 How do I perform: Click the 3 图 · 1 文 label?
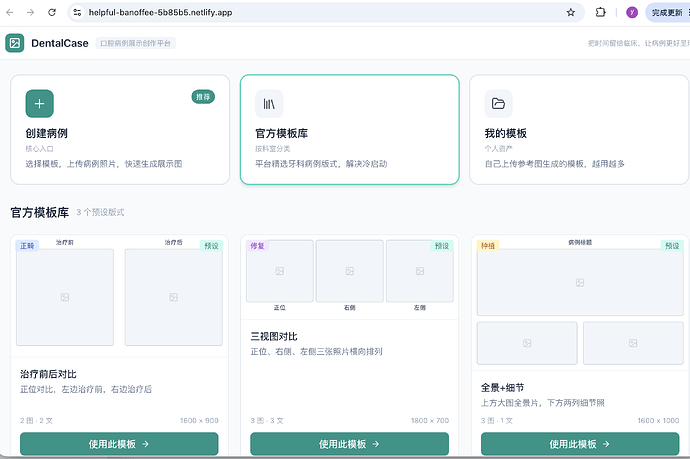click(497, 421)
